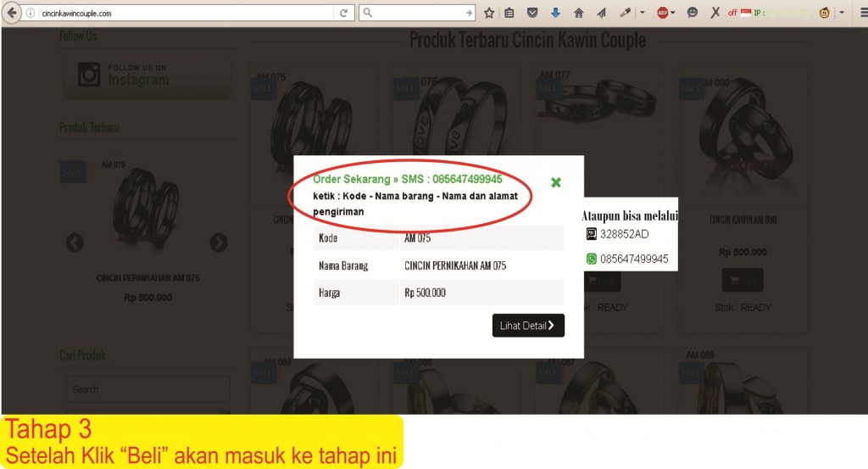Click the Harga label in popup
Viewport: 868px width, 469px height.
(x=329, y=293)
